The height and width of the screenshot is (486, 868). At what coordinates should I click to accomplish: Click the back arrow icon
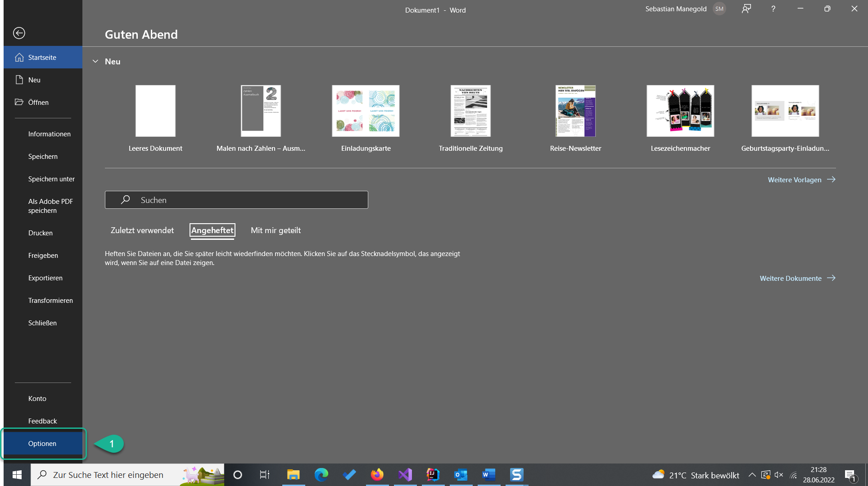(19, 33)
